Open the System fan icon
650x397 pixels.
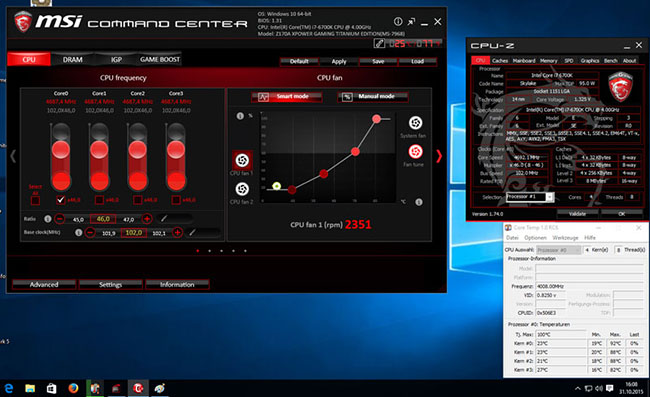(415, 123)
